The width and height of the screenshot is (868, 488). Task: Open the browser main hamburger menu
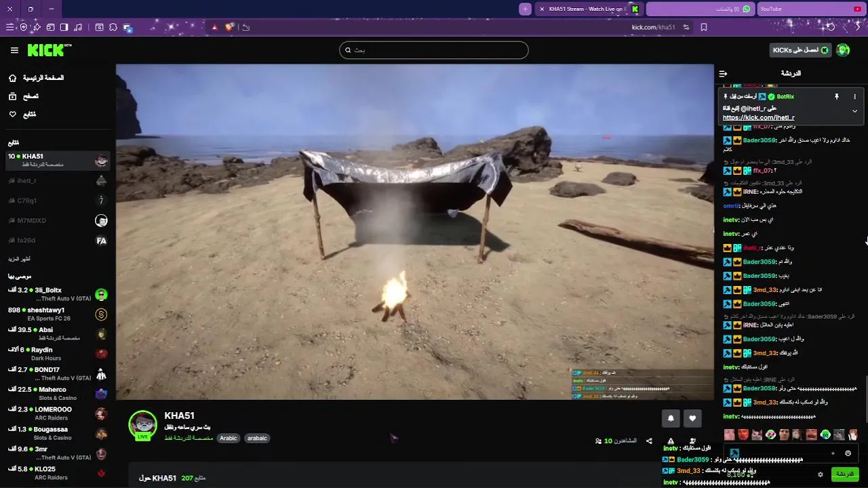pyautogui.click(x=9, y=27)
